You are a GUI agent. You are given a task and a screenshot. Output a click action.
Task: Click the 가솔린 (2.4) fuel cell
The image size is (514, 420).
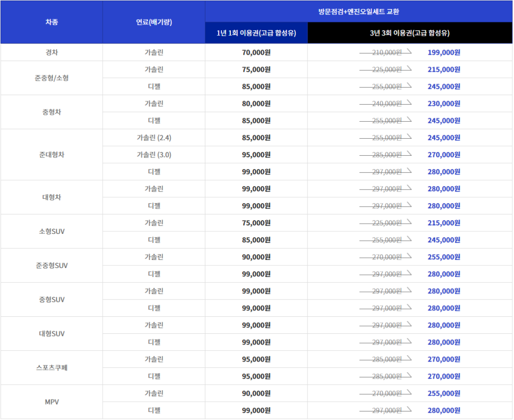click(x=154, y=138)
